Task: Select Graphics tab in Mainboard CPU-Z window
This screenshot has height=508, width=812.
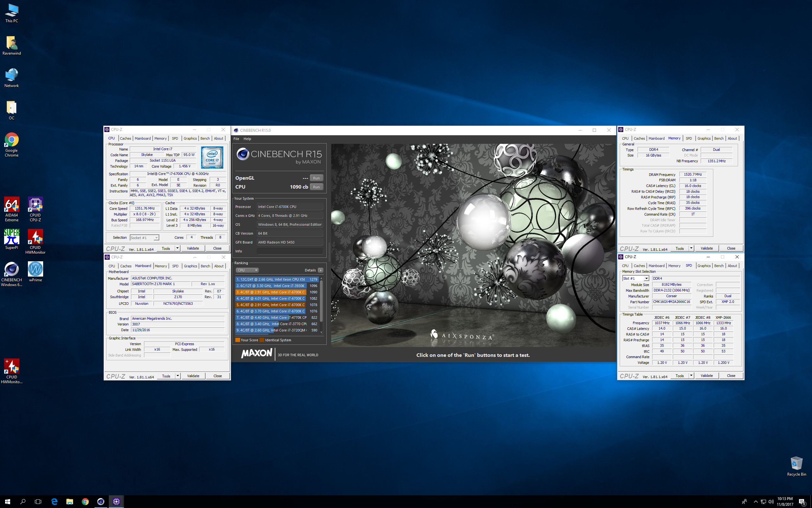Action: [191, 266]
